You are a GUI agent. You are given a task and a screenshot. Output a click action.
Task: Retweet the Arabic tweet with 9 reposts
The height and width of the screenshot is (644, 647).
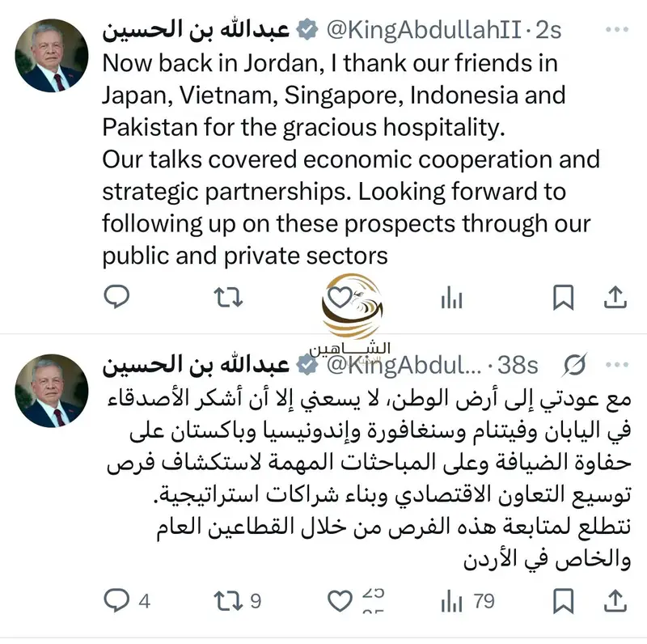pyautogui.click(x=229, y=600)
